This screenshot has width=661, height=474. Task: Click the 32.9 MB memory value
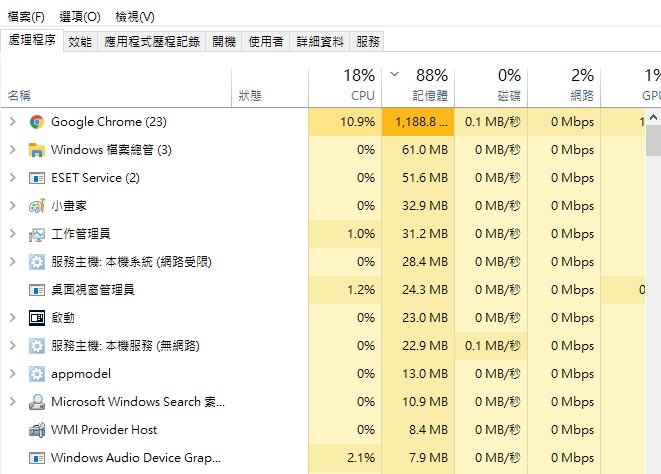point(425,206)
